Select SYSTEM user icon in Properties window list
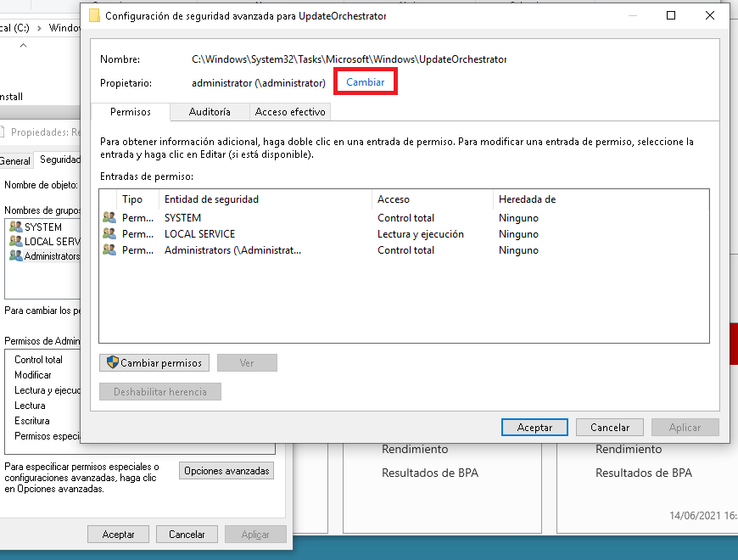 tap(16, 227)
